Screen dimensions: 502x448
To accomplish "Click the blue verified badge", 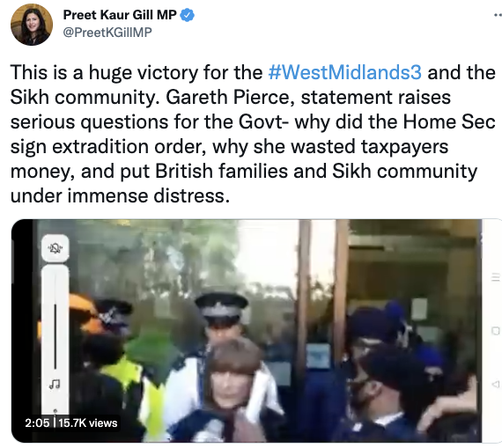I will pos(188,15).
